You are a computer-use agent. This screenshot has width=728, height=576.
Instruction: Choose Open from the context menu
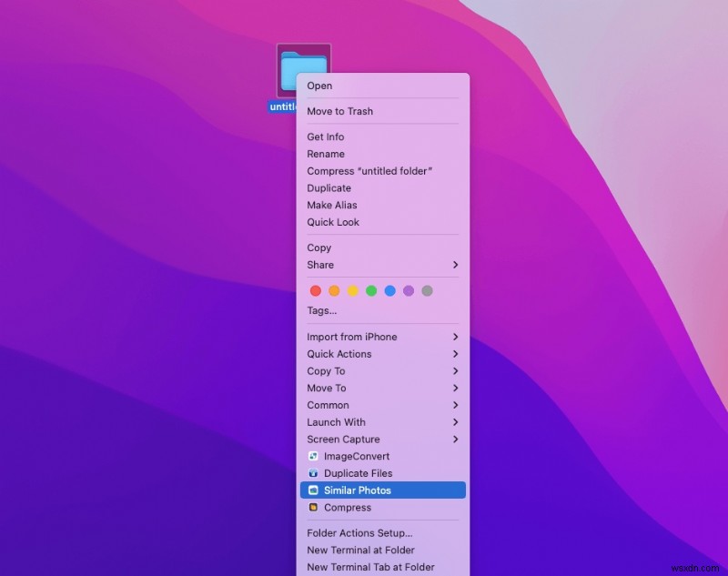[382, 86]
